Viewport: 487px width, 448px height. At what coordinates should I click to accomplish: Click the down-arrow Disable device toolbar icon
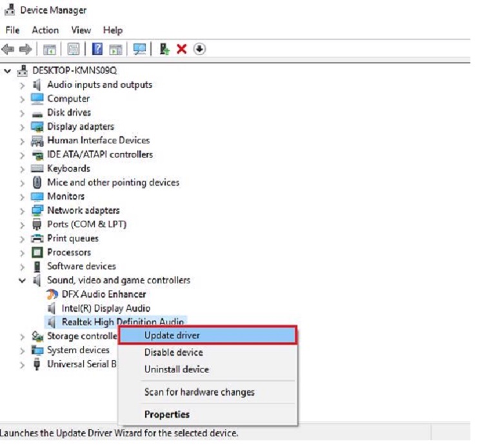199,49
